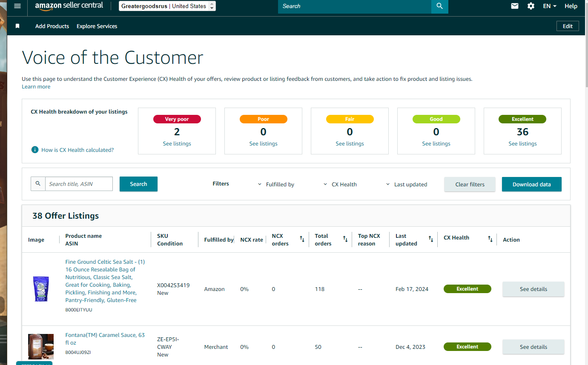
Task: Open the settings gear icon
Action: point(531,6)
